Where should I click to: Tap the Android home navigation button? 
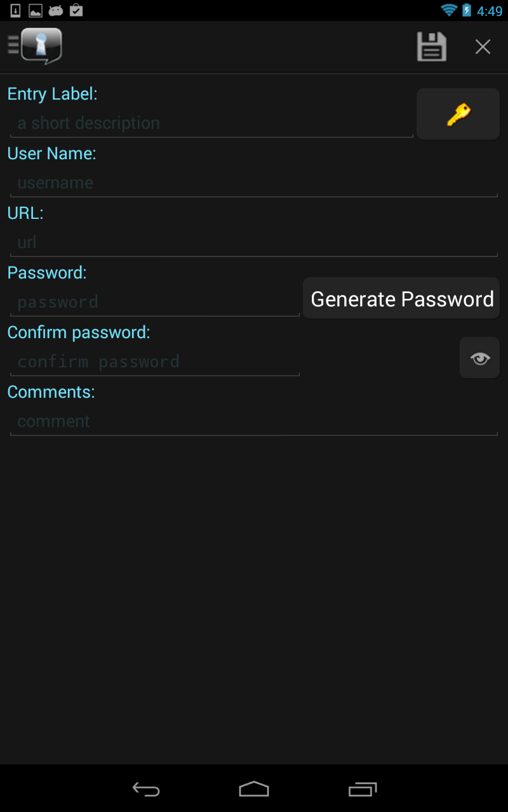[x=254, y=789]
